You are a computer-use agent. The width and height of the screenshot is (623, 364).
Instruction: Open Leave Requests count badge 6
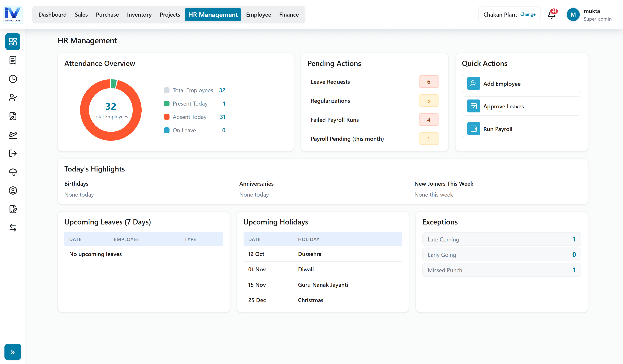(x=428, y=81)
